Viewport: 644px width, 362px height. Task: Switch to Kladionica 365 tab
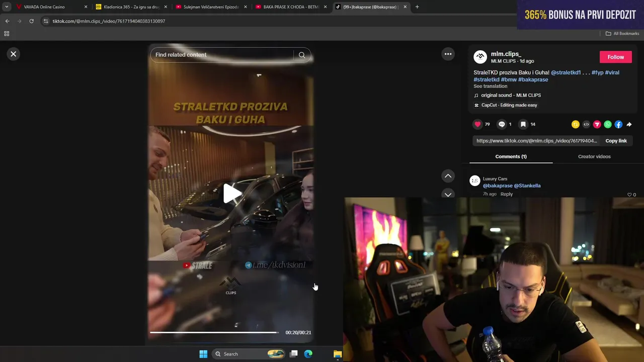pyautogui.click(x=131, y=7)
